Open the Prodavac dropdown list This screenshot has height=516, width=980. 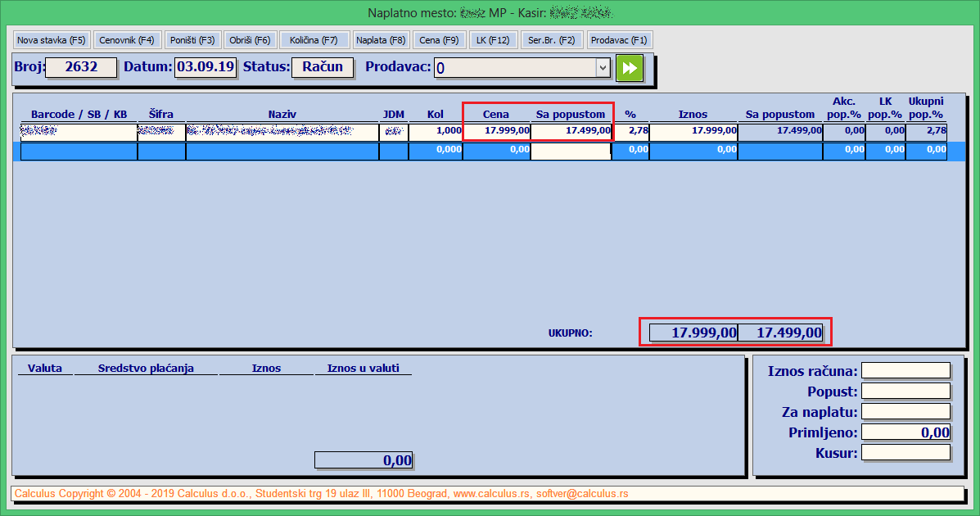coord(603,68)
